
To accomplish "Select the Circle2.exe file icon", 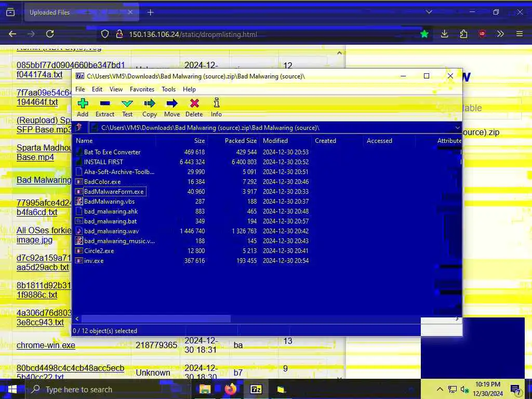I will pyautogui.click(x=79, y=251).
